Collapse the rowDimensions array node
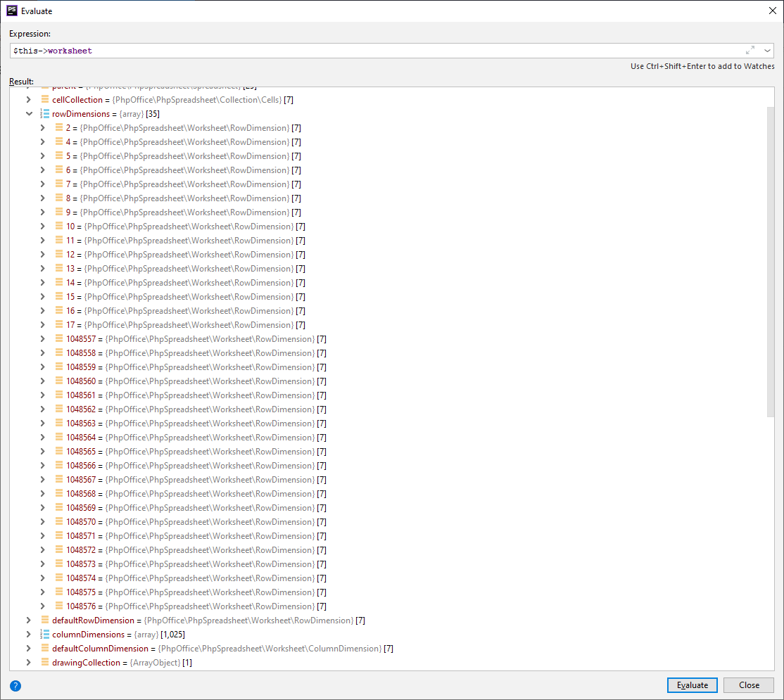Screen dimensions: 784x700 [29, 113]
